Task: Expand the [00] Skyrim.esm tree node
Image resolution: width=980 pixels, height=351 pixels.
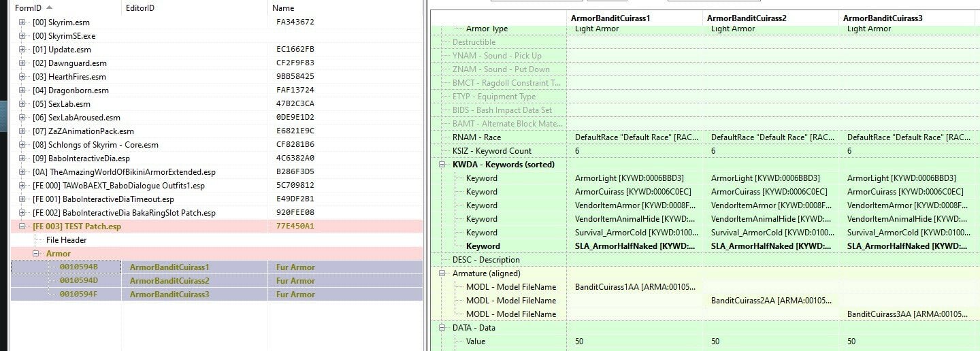Action: [x=22, y=22]
